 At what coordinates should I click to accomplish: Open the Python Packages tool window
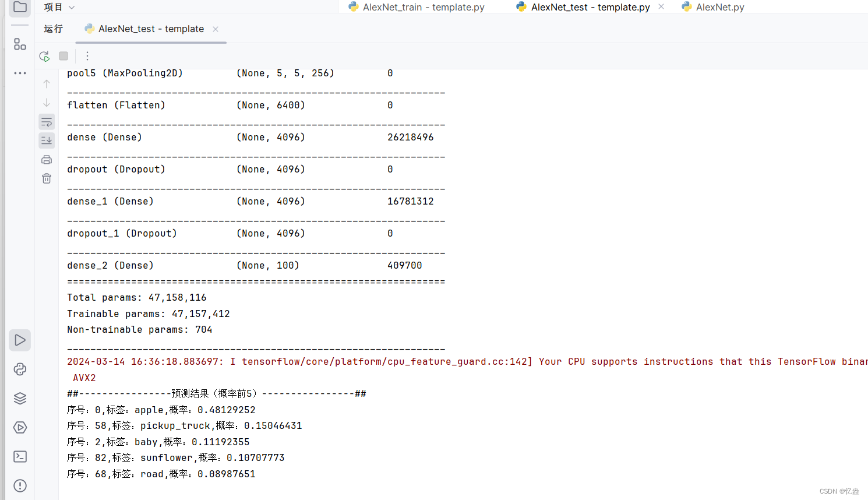(20, 398)
